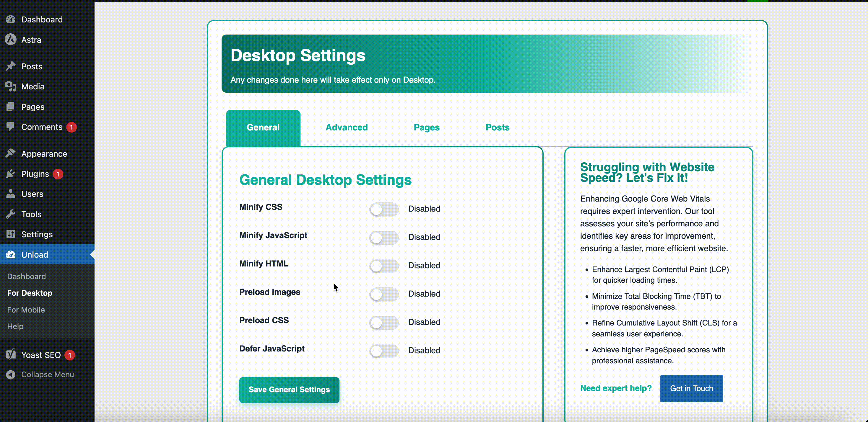Open Dashboard in the WordPress menu
The height and width of the screenshot is (422, 868).
pyautogui.click(x=47, y=19)
